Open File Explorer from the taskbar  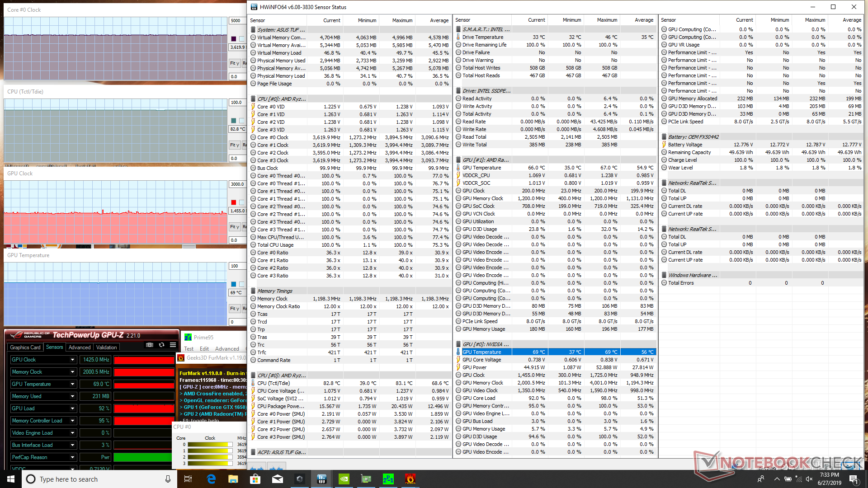pos(233,479)
